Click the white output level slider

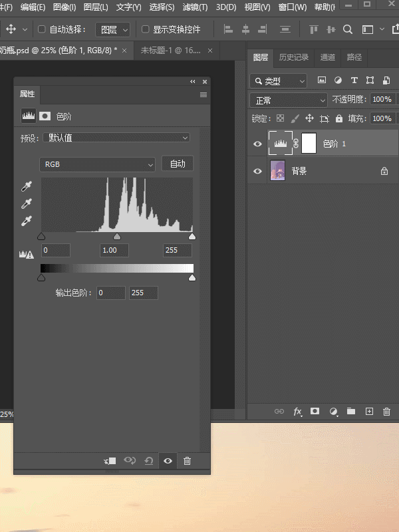pyautogui.click(x=192, y=278)
